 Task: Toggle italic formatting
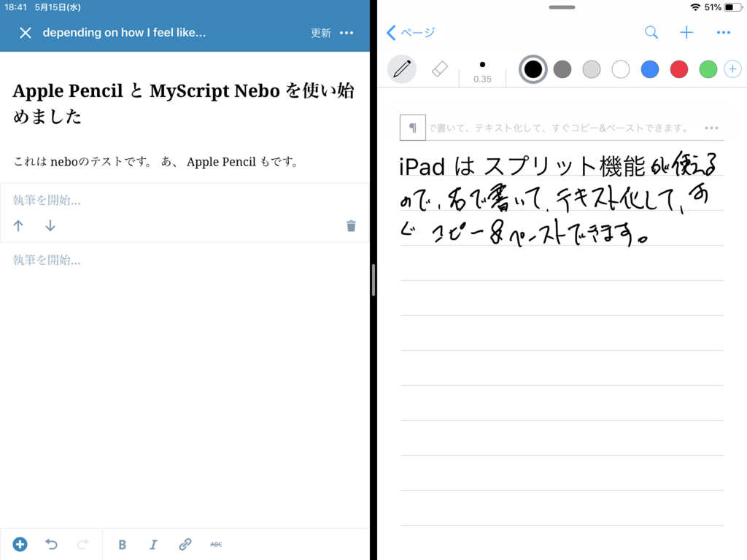pyautogui.click(x=153, y=544)
